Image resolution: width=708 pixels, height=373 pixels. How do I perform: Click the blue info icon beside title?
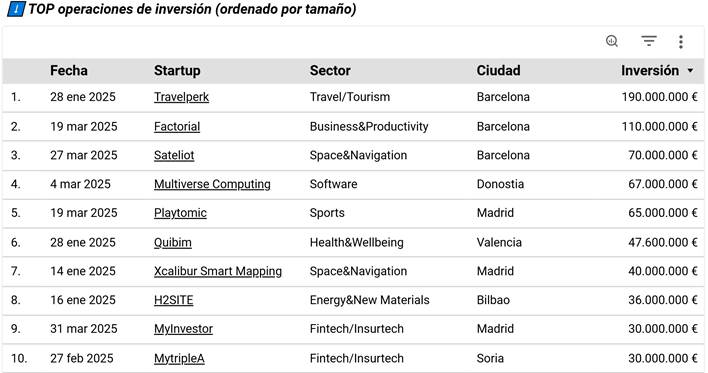click(16, 9)
